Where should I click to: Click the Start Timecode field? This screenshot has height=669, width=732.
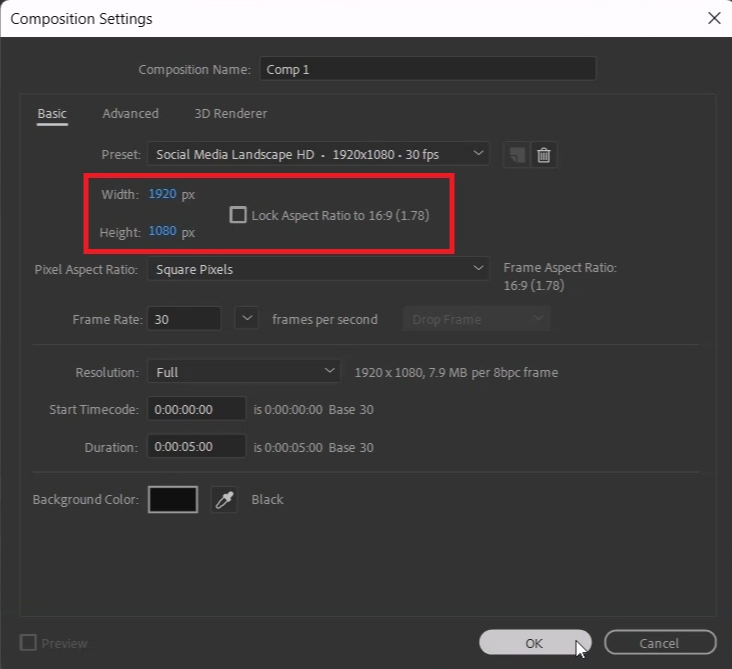[x=197, y=409]
